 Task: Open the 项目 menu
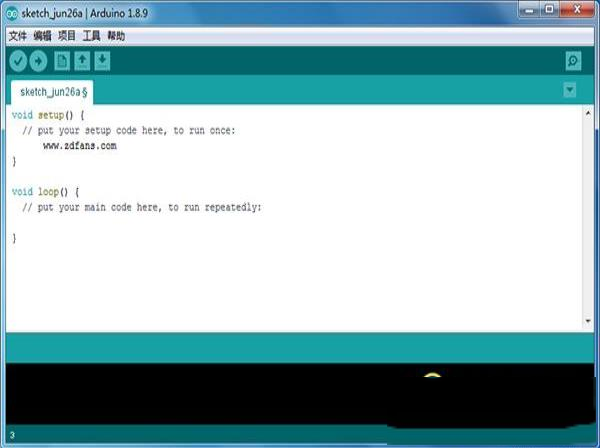(x=67, y=36)
